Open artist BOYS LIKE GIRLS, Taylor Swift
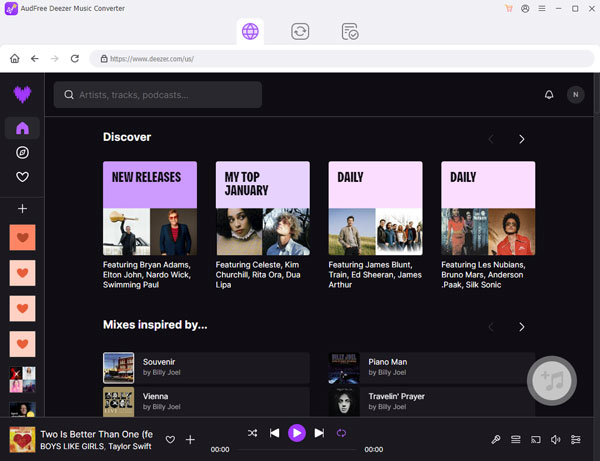 [96, 446]
